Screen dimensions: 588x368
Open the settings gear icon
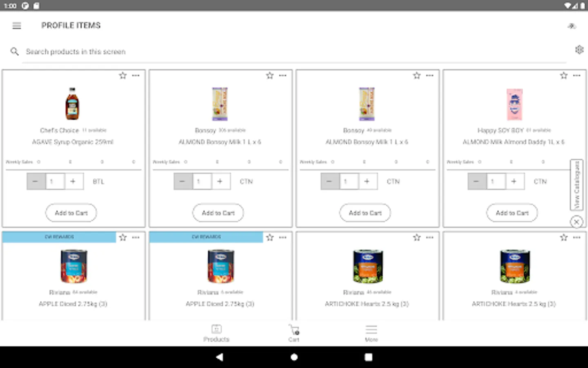click(579, 49)
